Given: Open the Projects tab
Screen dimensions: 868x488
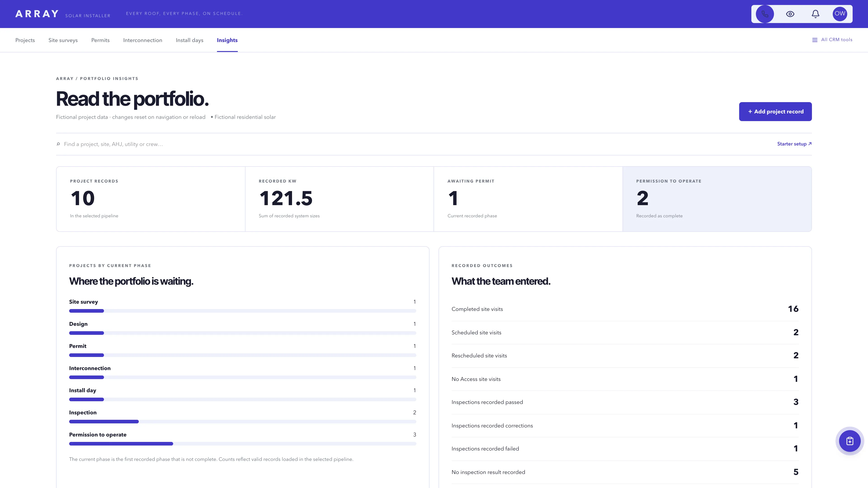Looking at the screenshot, I should click(25, 40).
